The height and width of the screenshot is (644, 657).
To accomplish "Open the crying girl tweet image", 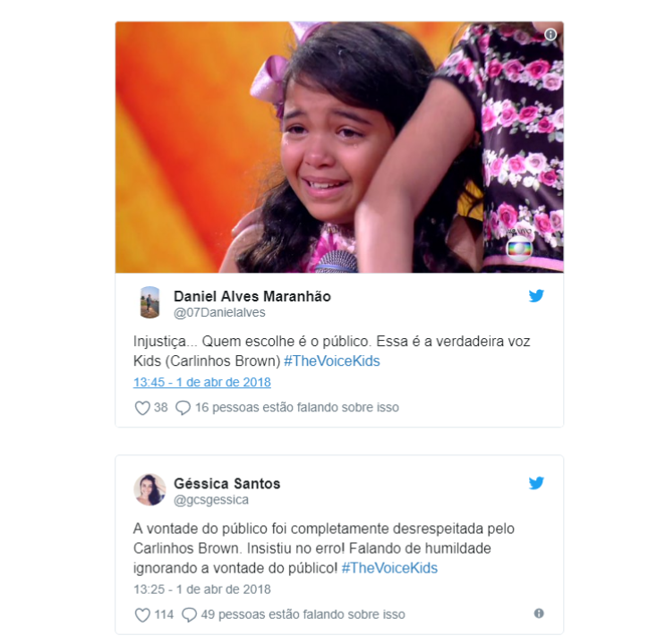I will pos(339,148).
